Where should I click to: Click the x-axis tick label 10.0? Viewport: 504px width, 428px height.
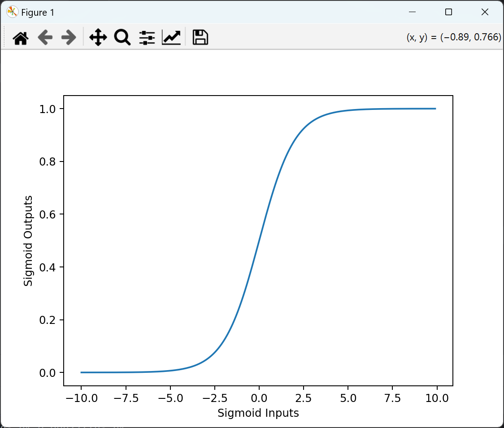click(x=437, y=398)
